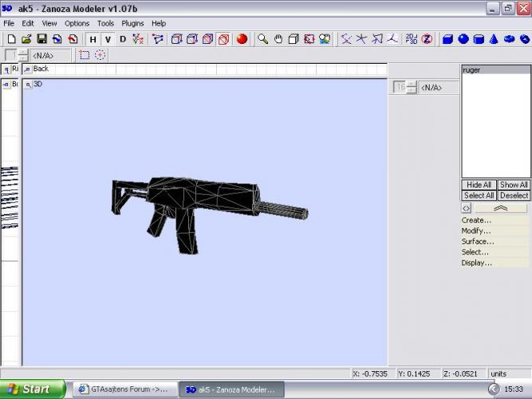Select the ruger object in list
This screenshot has height=399, width=532.
click(472, 70)
